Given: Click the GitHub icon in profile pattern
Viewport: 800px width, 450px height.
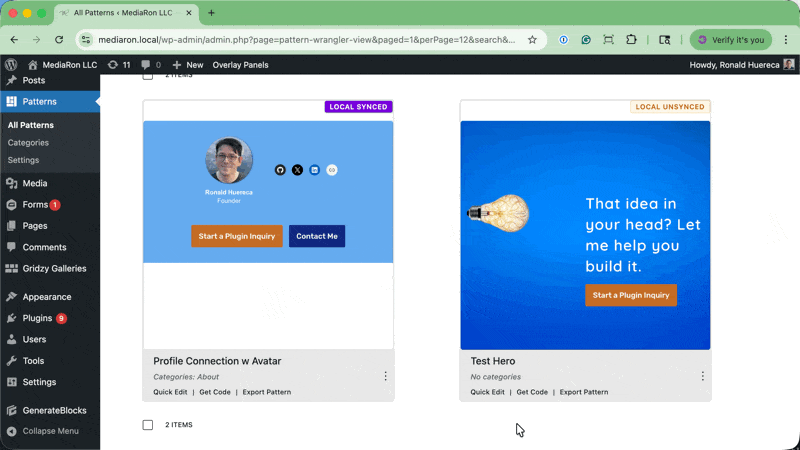Looking at the screenshot, I should 280,170.
